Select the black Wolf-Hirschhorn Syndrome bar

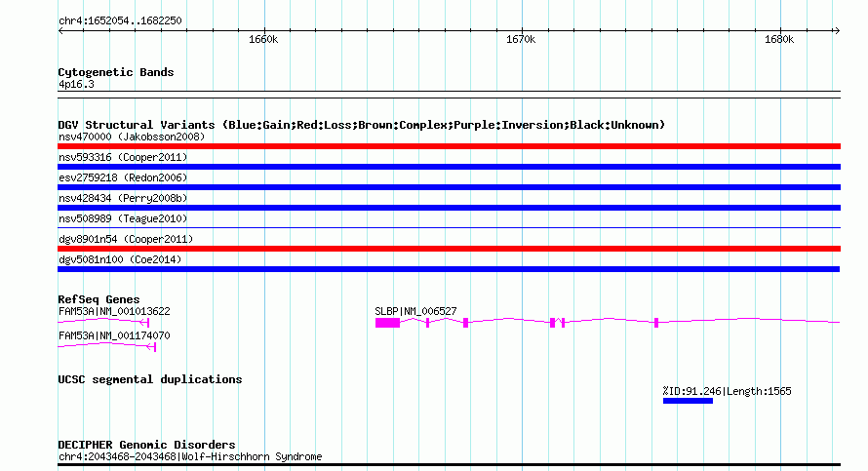click(x=449, y=465)
